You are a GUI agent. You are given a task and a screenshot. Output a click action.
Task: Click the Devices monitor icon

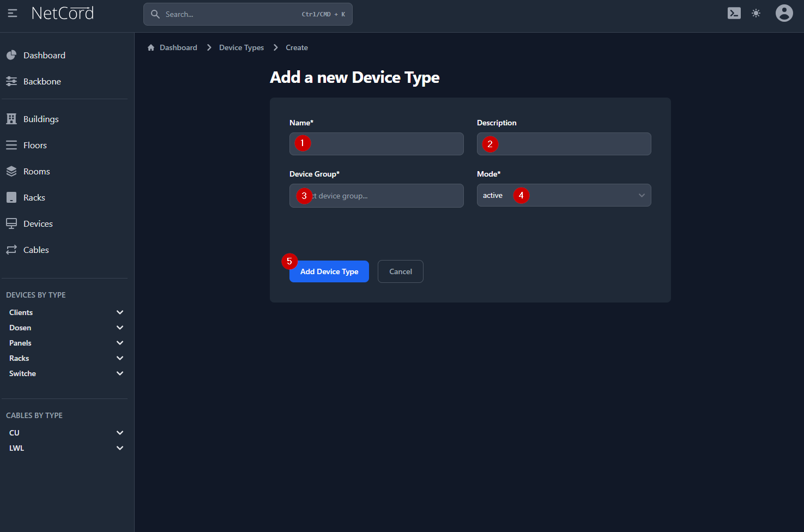(11, 223)
